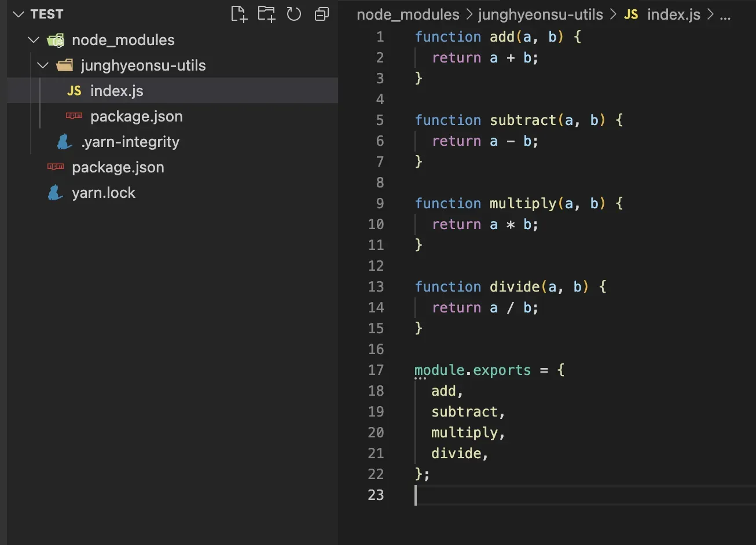Open package.json inside junghyeonsu-utils
The image size is (756, 545).
(136, 116)
